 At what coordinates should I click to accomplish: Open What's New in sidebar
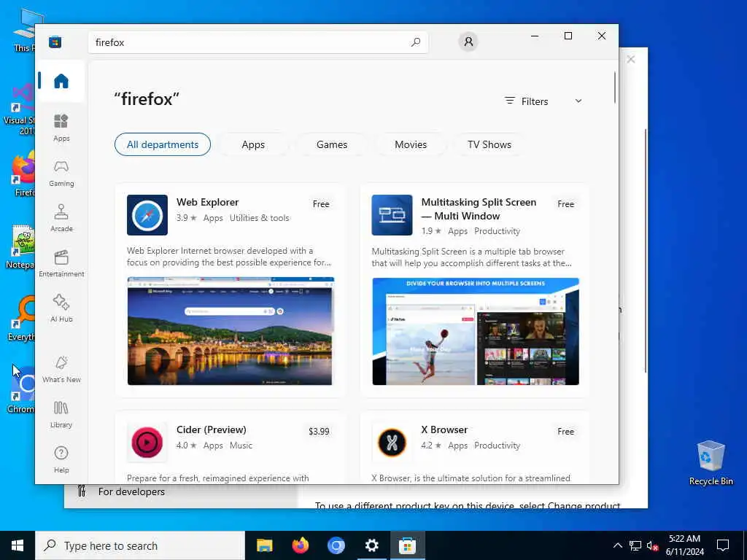point(61,369)
